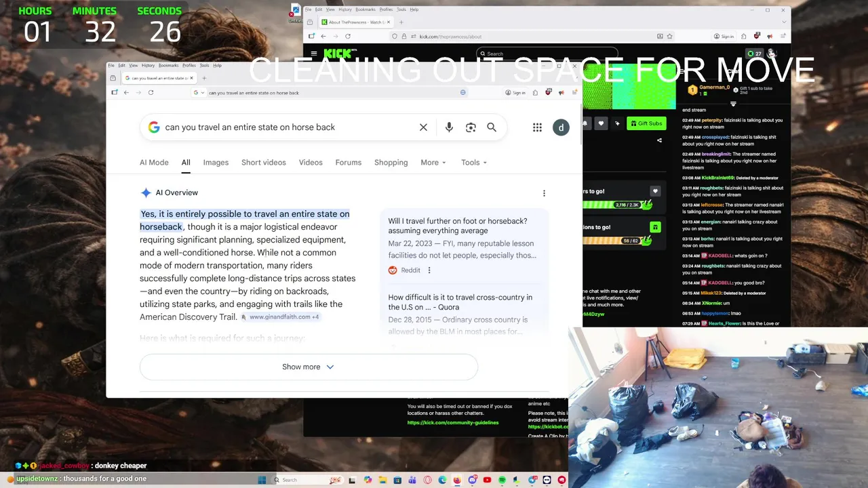Clear the Google search box with the X icon
This screenshot has width=868, height=488.
(x=423, y=127)
